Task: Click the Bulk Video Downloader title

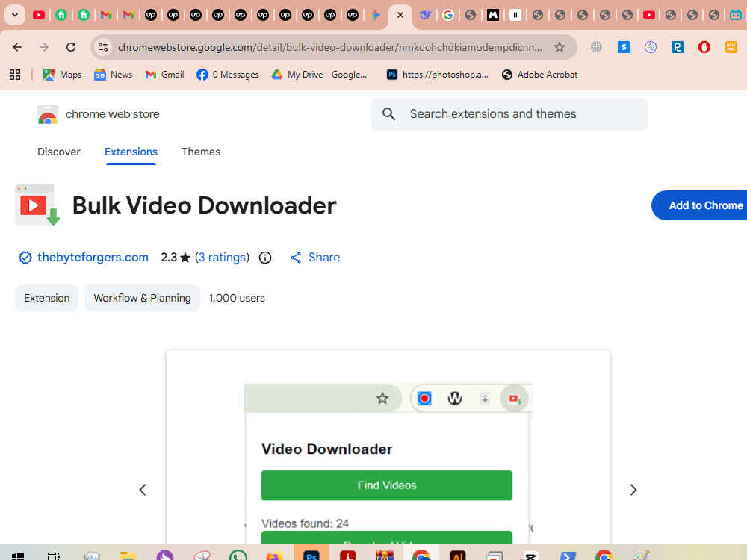Action: point(204,206)
